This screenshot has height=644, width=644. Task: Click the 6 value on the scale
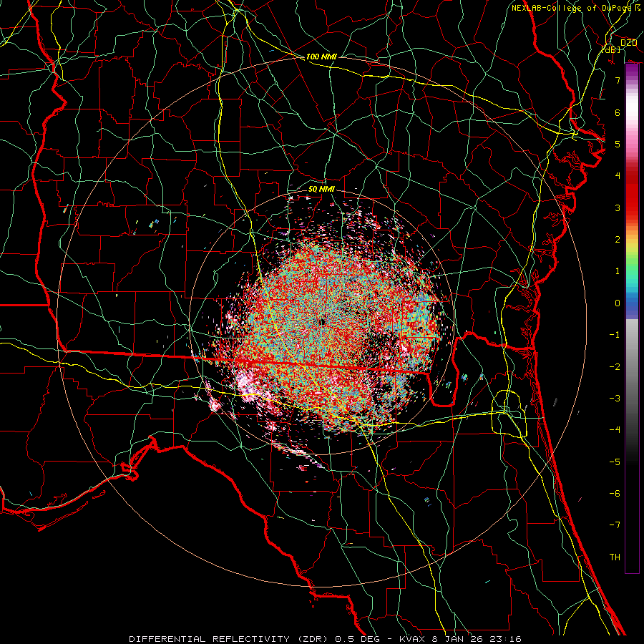click(618, 112)
